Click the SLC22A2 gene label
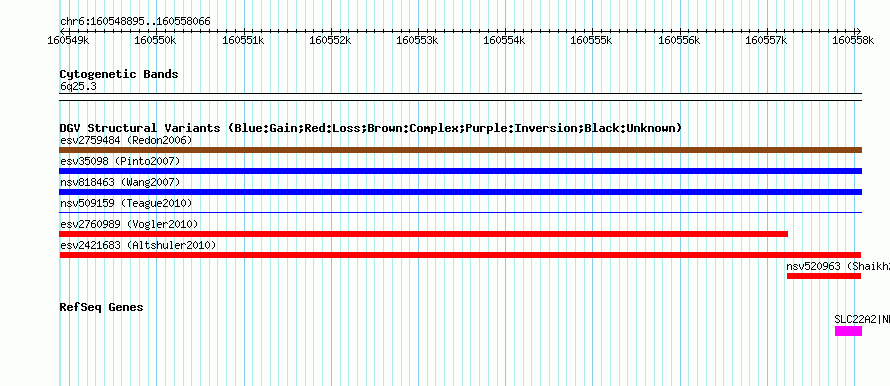Image resolution: width=890 pixels, height=386 pixels. 862,319
